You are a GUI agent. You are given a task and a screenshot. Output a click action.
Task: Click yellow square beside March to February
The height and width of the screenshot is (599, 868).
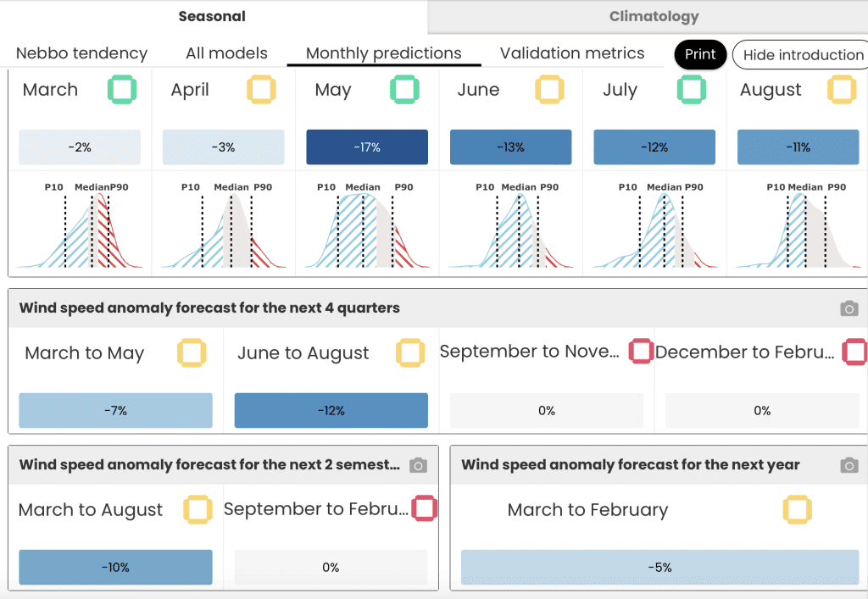(x=797, y=509)
